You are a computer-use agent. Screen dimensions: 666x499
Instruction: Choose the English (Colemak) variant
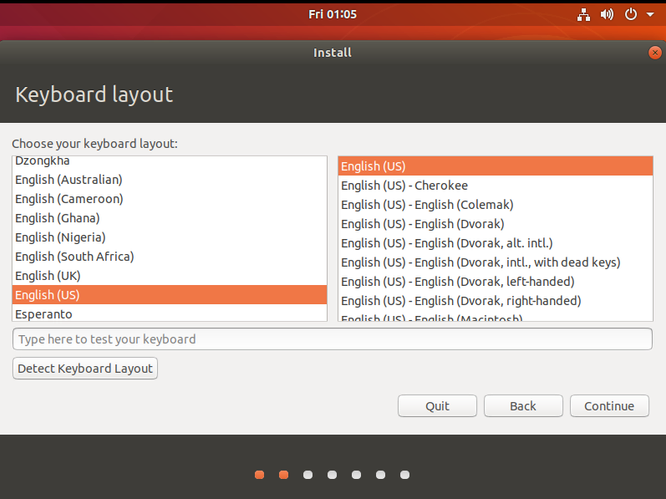click(495, 204)
